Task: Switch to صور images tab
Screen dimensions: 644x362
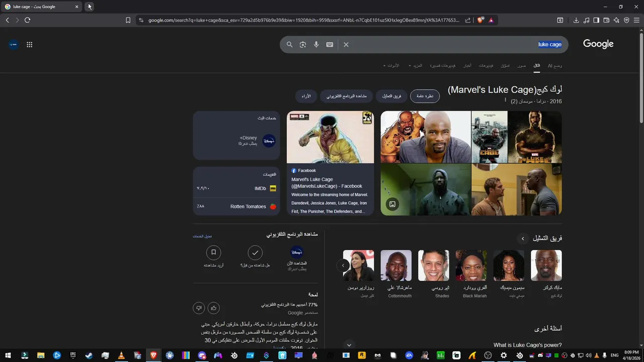Action: coord(522,66)
